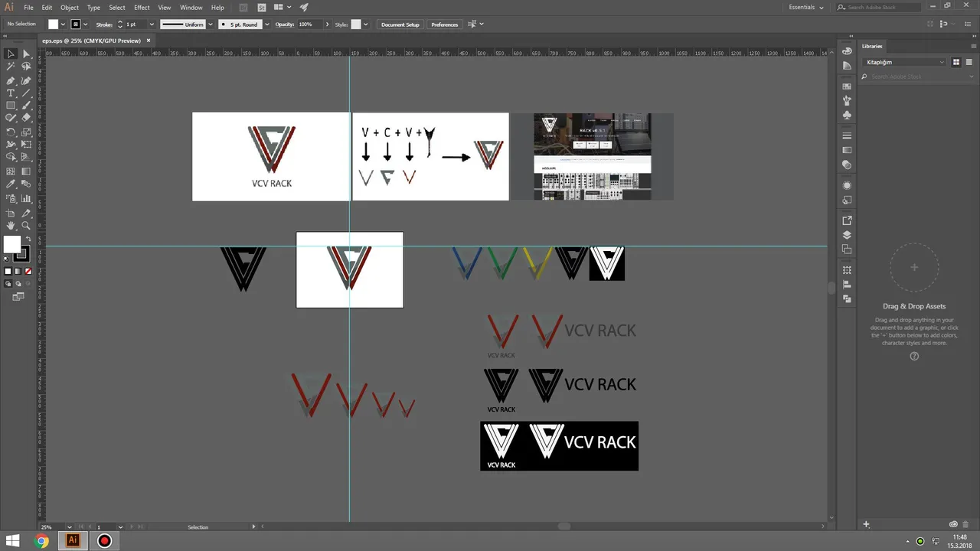This screenshot has height=551, width=980.
Task: Open the Type menu
Action: coord(93,7)
